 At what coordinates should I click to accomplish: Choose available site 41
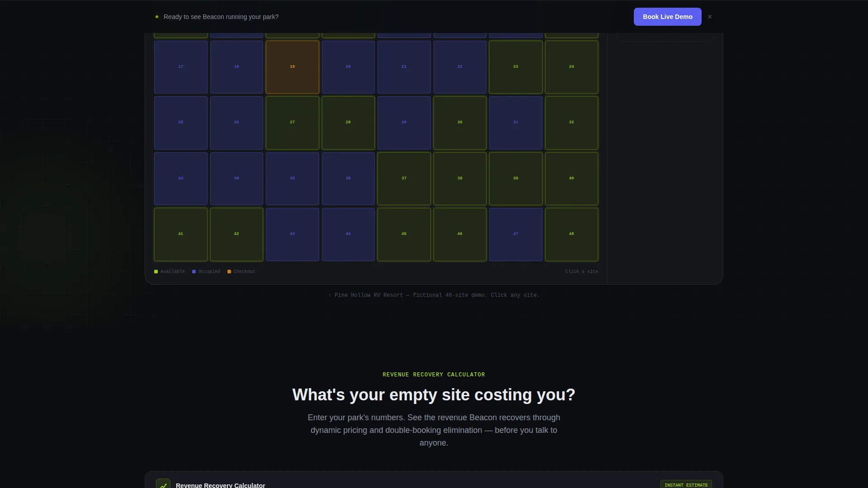(x=181, y=235)
